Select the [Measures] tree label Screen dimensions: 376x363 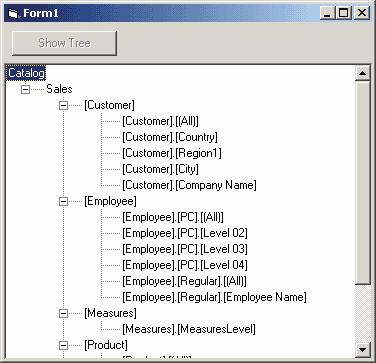tap(110, 313)
